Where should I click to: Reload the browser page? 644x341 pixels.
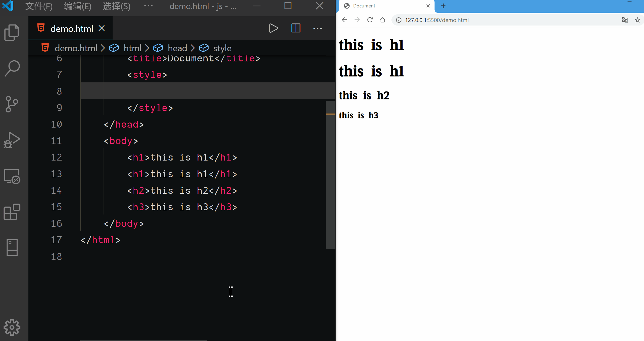click(370, 20)
